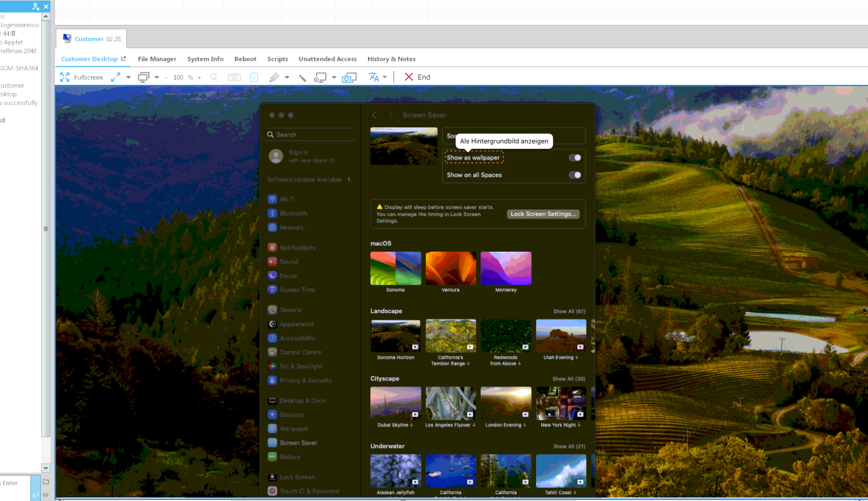Screen dimensions: 868x501
Task: Click the Lock Screen Settings button
Action: pyautogui.click(x=543, y=214)
